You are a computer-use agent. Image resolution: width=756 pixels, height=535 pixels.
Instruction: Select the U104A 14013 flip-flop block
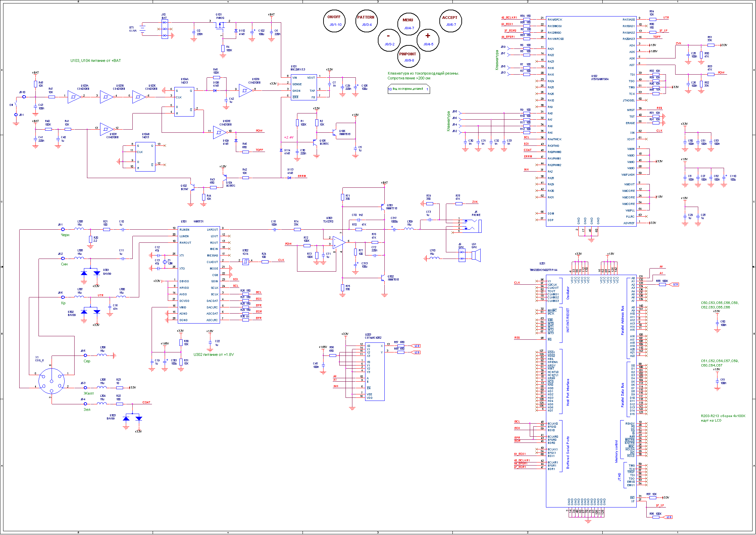(184, 102)
